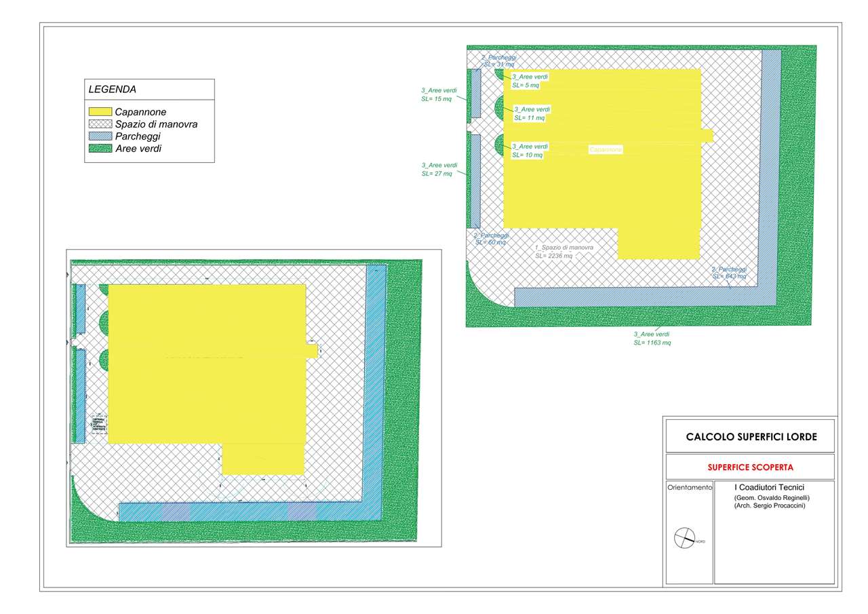Click the blue Parcheggi legend swatch
Image resolution: width=868 pixels, height=614 pixels.
click(x=100, y=136)
